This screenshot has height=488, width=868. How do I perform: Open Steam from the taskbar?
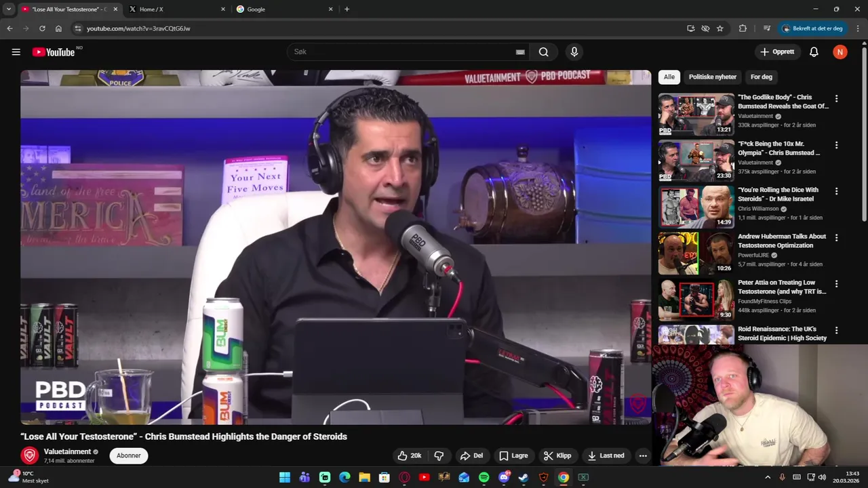click(524, 477)
